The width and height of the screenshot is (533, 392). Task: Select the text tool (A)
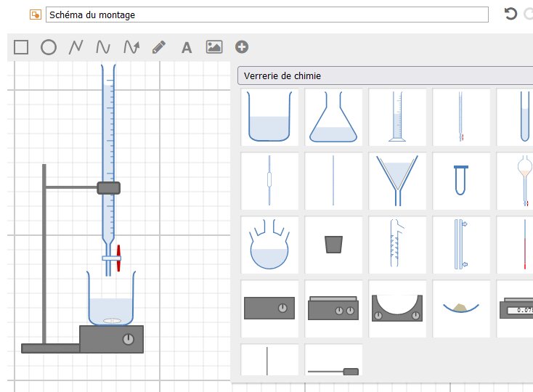187,48
